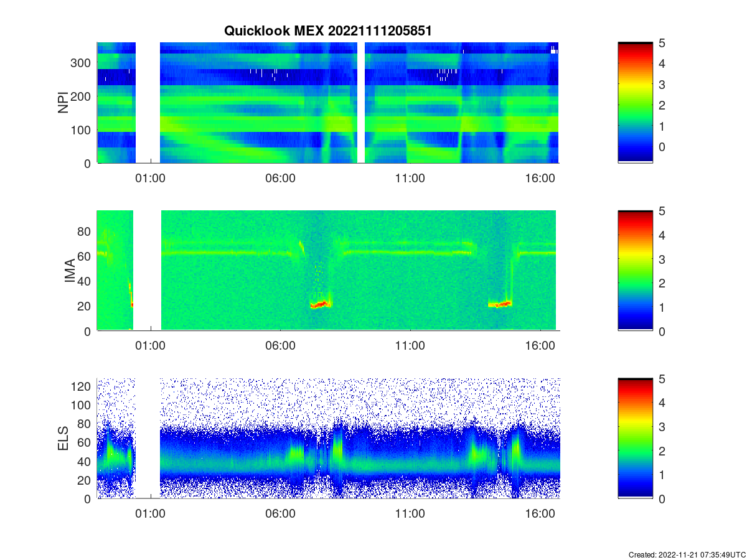Click the ELS y-axis label
Screen dimensions: 747x560
(63, 439)
